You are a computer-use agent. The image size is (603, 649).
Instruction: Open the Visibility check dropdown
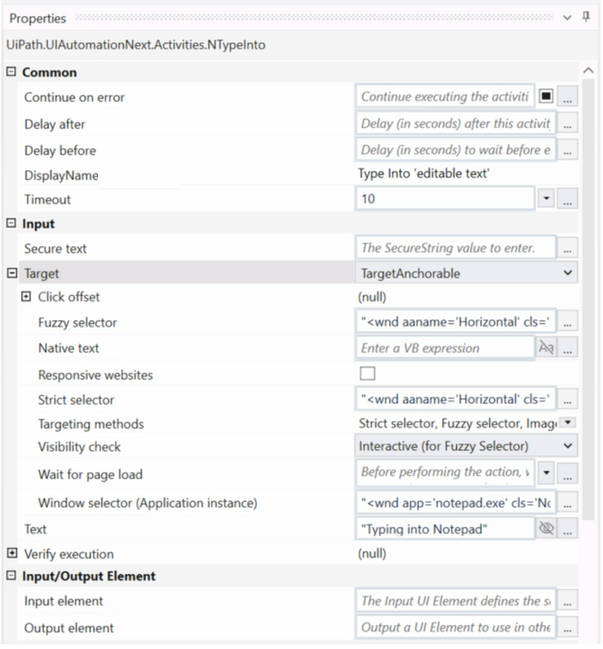click(x=466, y=446)
